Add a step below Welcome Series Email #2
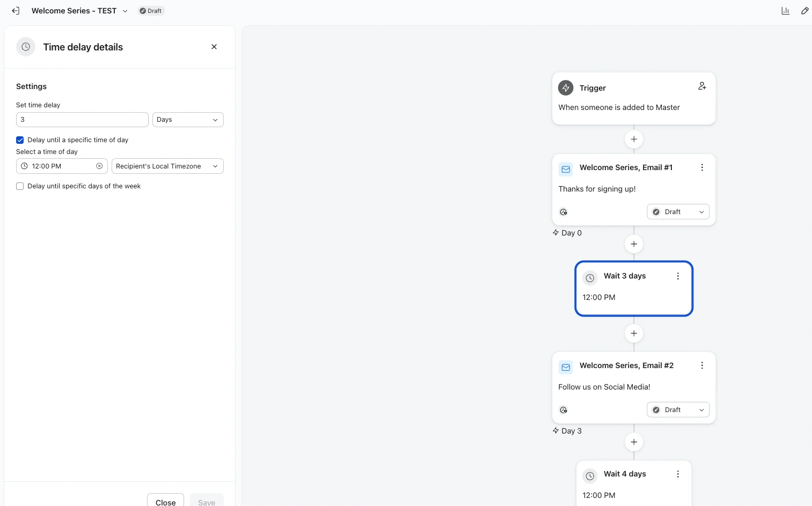The height and width of the screenshot is (506, 812). click(x=634, y=442)
